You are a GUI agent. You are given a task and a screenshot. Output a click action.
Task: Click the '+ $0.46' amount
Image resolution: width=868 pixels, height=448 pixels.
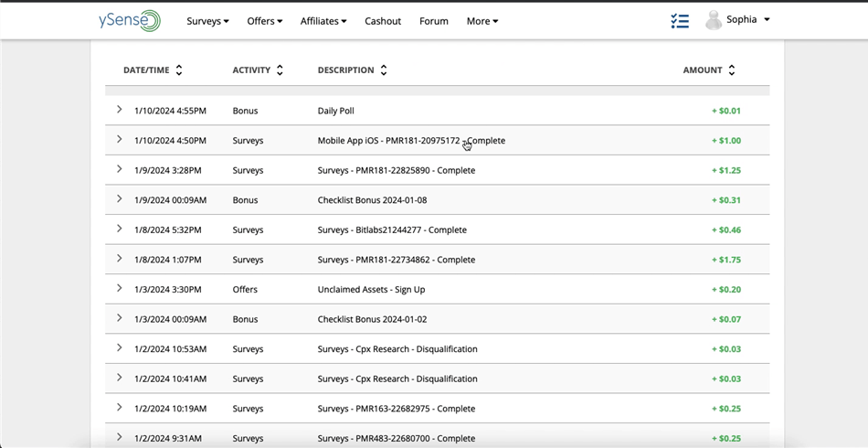pos(726,229)
